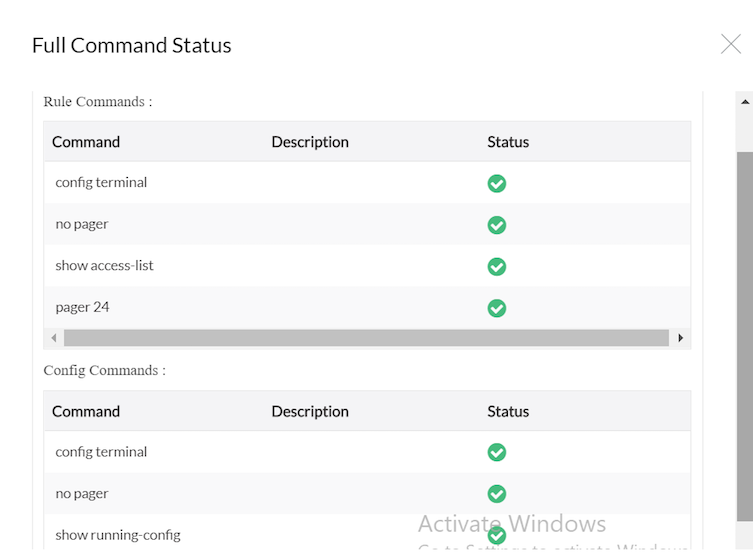753x559 pixels.
Task: Click Status header in Rule Commands table
Action: pyautogui.click(x=508, y=142)
